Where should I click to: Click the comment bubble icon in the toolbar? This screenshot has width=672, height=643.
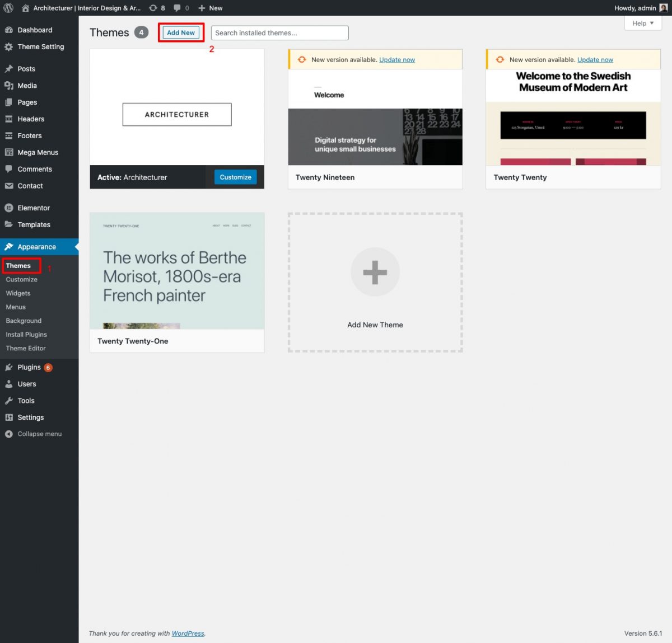[176, 8]
